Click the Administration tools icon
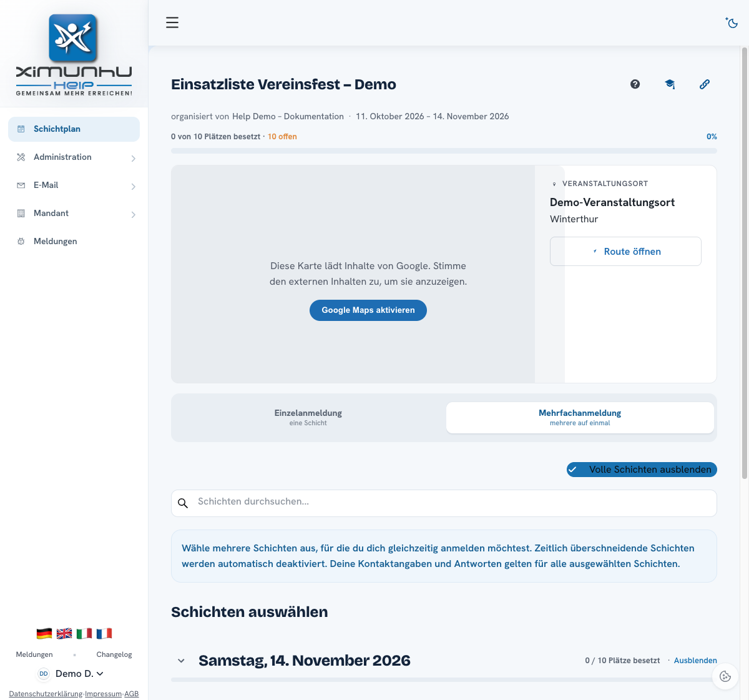The width and height of the screenshot is (749, 700). click(21, 157)
